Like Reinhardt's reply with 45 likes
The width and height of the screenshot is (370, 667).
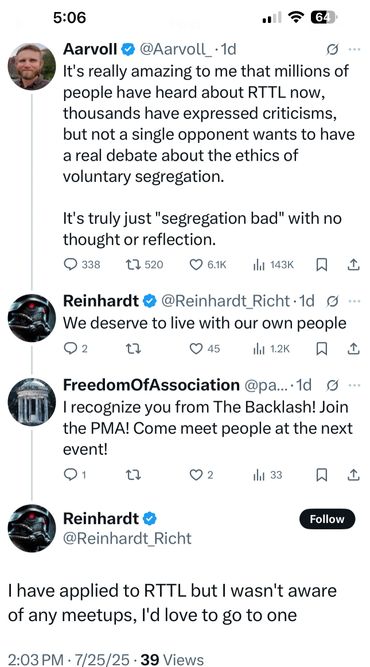point(196,349)
